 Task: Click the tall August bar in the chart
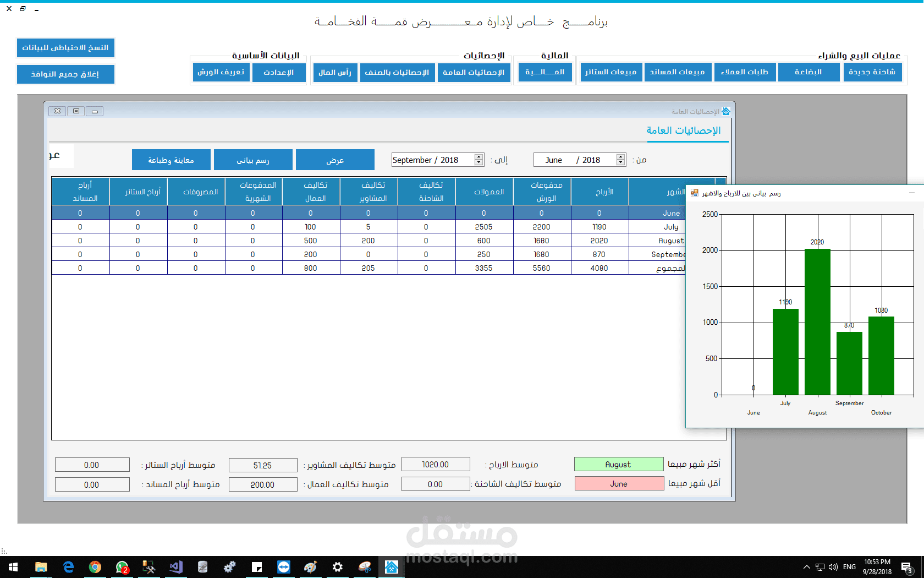click(x=817, y=322)
